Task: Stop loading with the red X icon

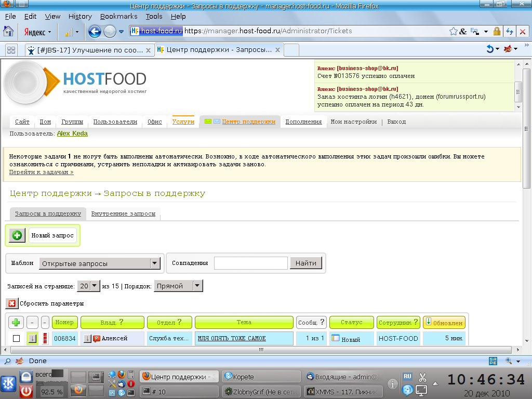Action: [x=523, y=32]
